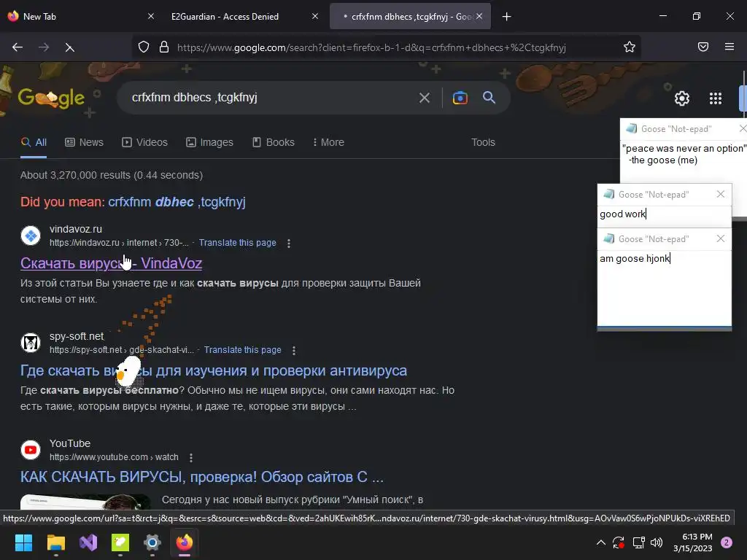Launch Visual Studio from taskbar
The image size is (747, 560).
tap(88, 542)
